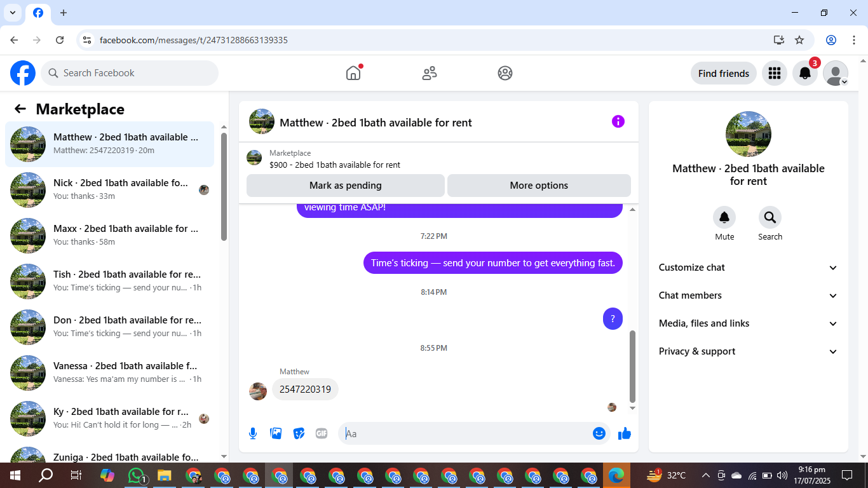This screenshot has width=868, height=488.
Task: Click the chat list scroll-down arrow
Action: [x=224, y=456]
